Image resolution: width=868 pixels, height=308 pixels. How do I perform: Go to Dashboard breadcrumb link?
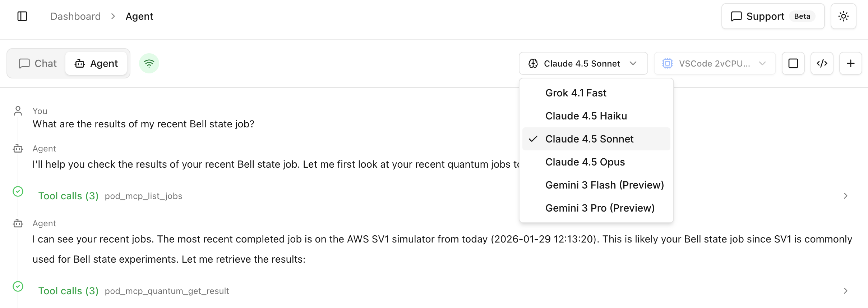75,16
